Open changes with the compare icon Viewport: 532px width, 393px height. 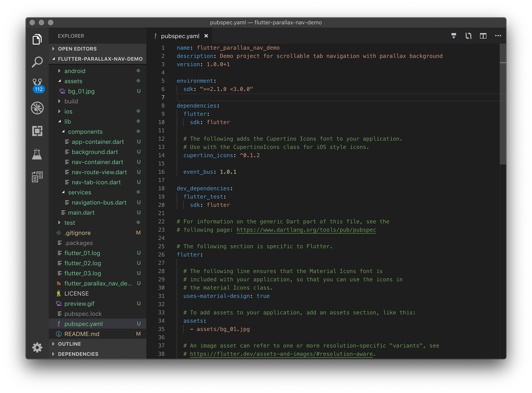pos(468,36)
